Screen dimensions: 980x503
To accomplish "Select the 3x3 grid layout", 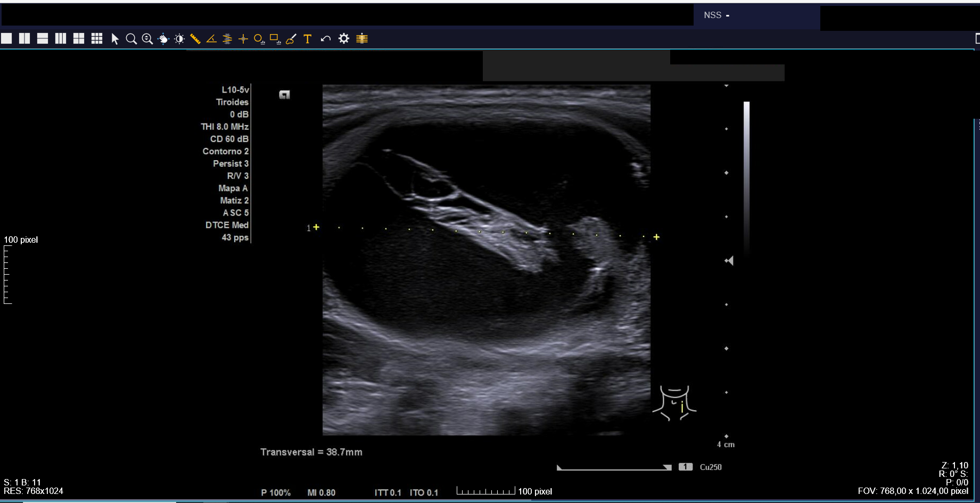I will (97, 38).
